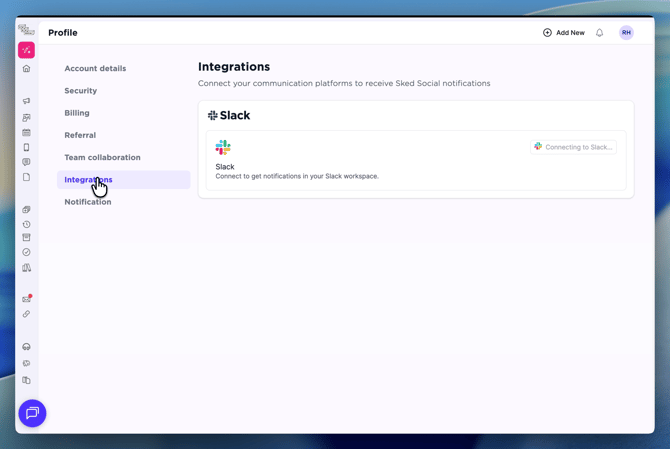This screenshot has height=449, width=670.
Task: Open the link chain icon in sidebar
Action: click(27, 314)
